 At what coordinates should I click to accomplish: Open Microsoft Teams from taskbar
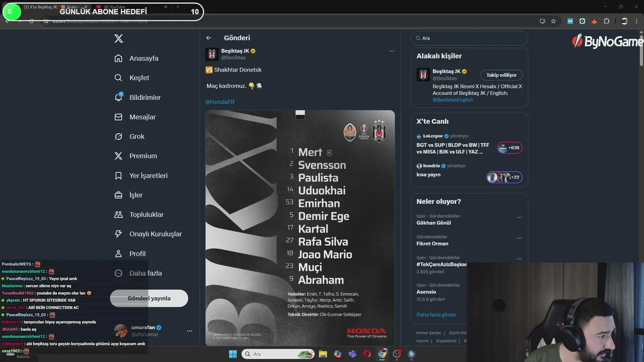coord(353,354)
